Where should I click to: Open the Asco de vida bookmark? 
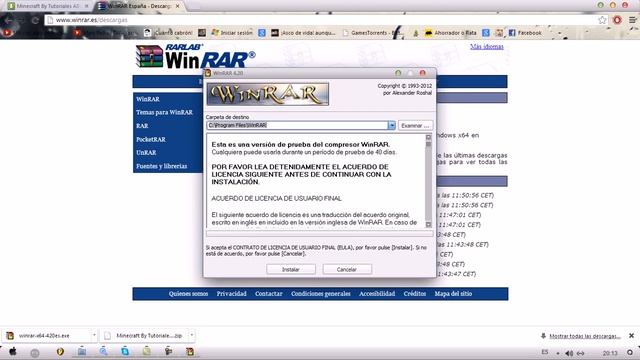coord(304,33)
